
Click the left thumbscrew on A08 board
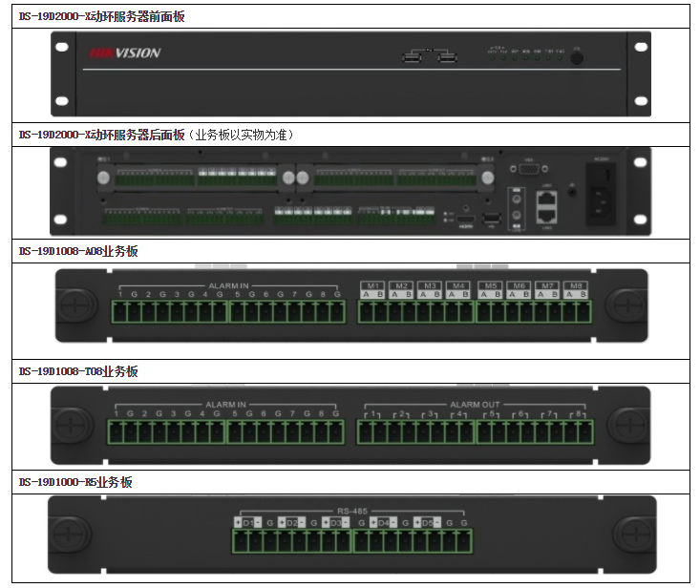(x=74, y=305)
